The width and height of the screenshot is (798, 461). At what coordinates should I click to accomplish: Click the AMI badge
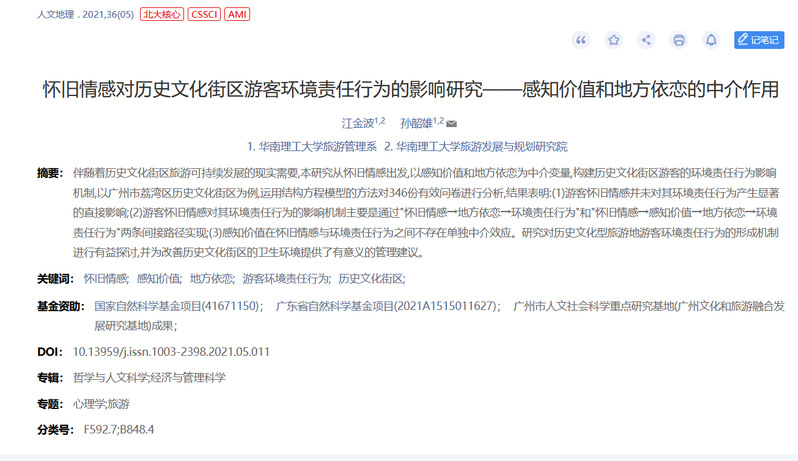(x=238, y=14)
